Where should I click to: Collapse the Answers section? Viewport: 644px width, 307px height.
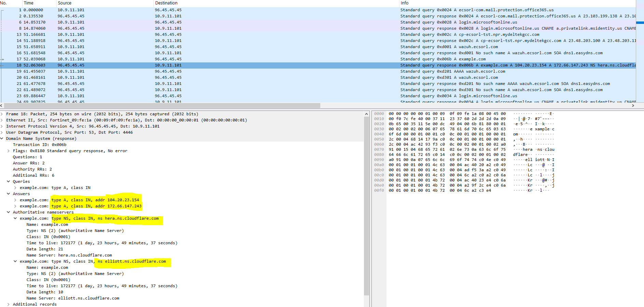9,194
